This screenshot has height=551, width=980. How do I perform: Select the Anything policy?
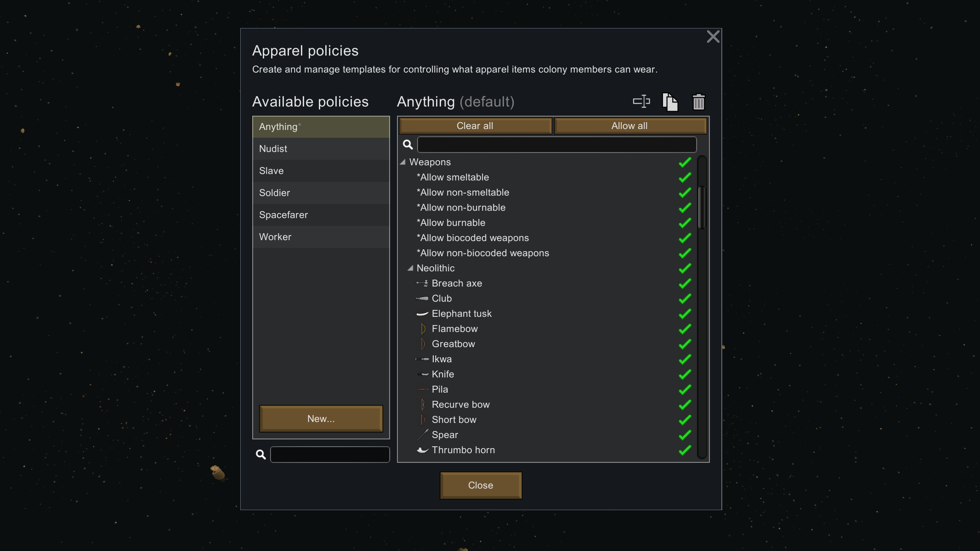[x=321, y=127]
